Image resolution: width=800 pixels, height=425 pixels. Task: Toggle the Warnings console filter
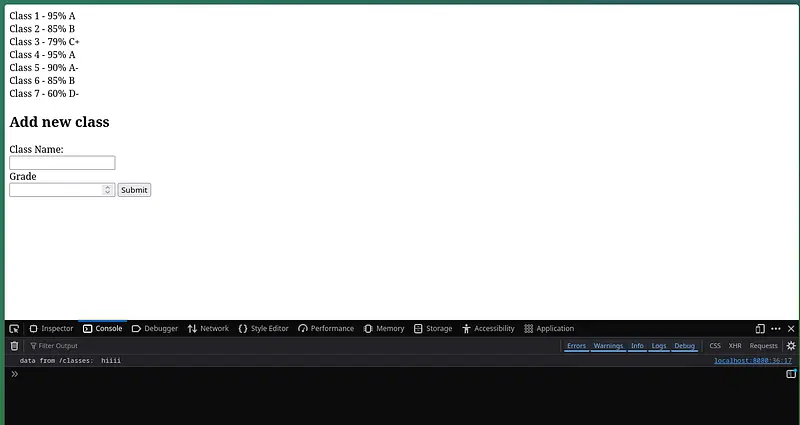[608, 346]
